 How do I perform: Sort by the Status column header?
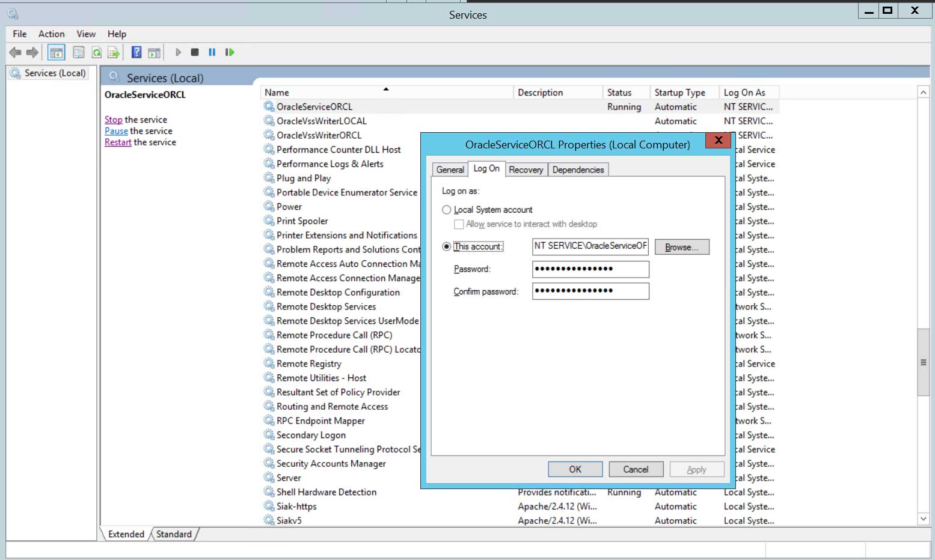click(x=626, y=93)
